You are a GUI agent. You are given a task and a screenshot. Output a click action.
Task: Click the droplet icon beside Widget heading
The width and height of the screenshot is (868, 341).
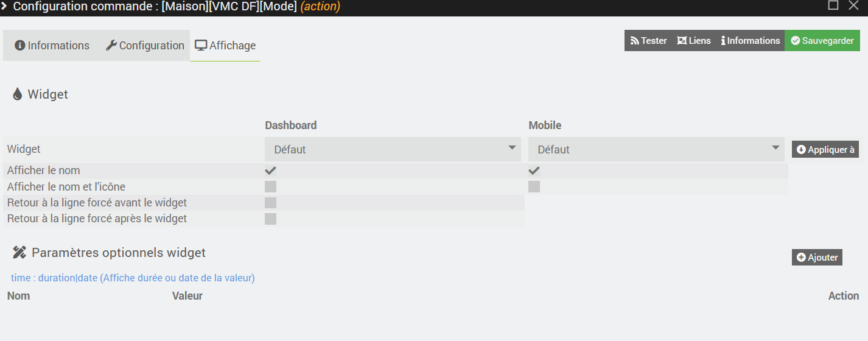coord(17,94)
